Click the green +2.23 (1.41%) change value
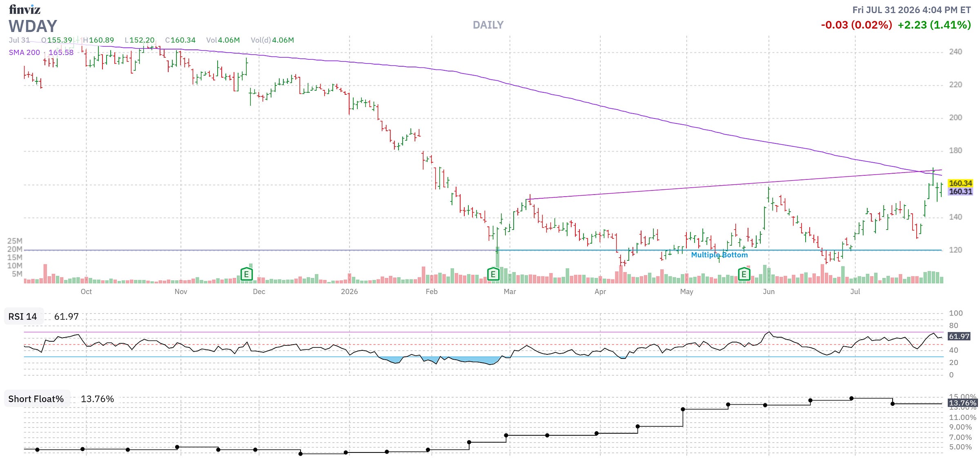The image size is (980, 468). [x=934, y=25]
